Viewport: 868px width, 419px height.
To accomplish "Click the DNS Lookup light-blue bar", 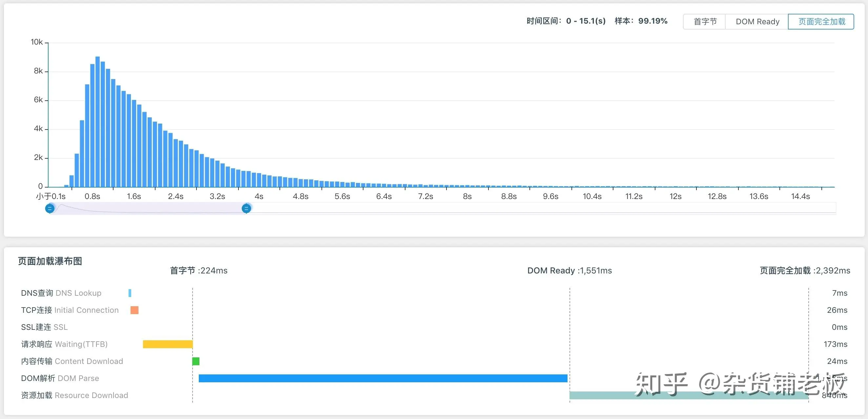I will pyautogui.click(x=130, y=293).
